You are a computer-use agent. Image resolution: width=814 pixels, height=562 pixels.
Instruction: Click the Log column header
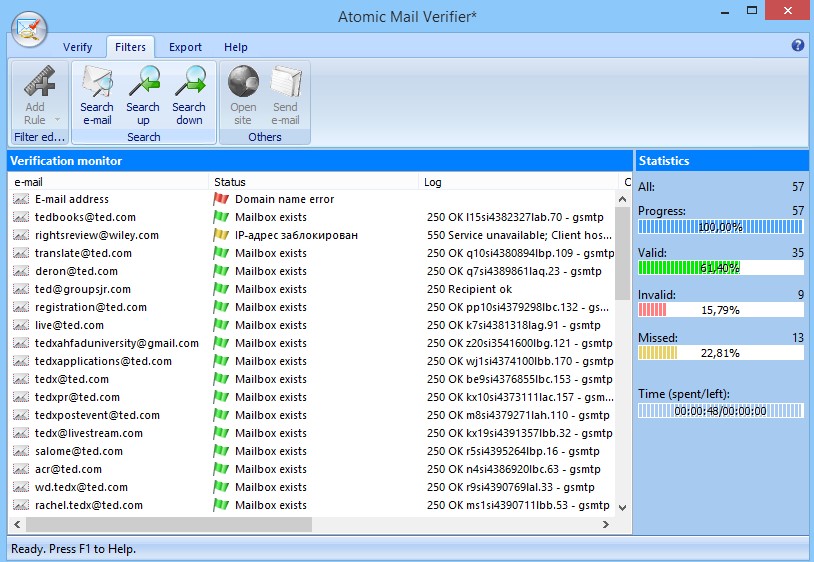pyautogui.click(x=518, y=182)
